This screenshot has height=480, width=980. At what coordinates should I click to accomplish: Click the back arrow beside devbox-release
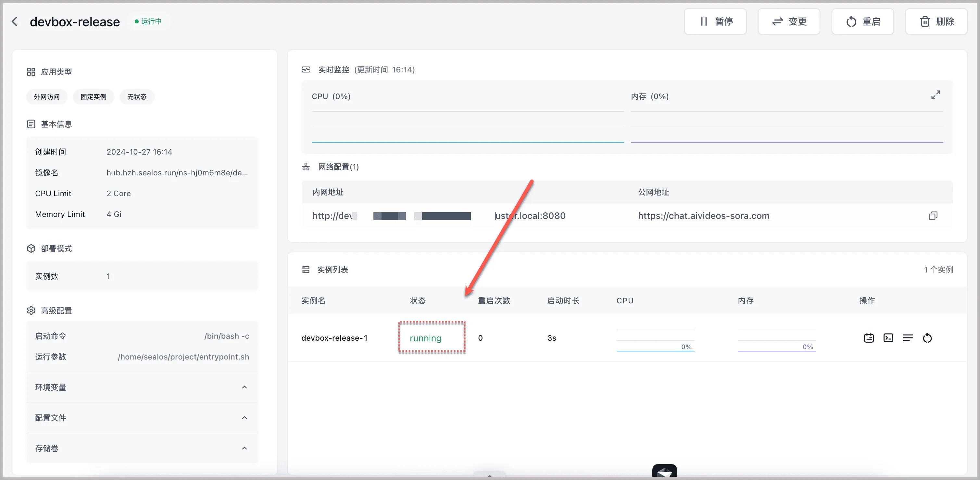point(15,22)
